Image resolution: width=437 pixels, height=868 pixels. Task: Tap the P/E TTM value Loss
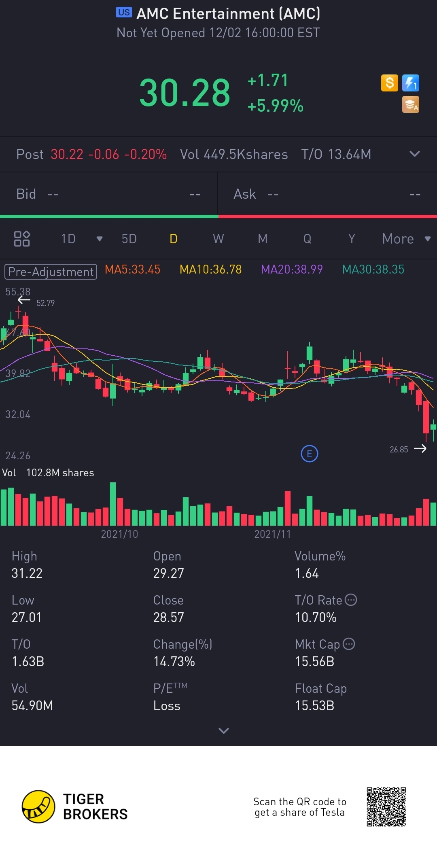(167, 706)
